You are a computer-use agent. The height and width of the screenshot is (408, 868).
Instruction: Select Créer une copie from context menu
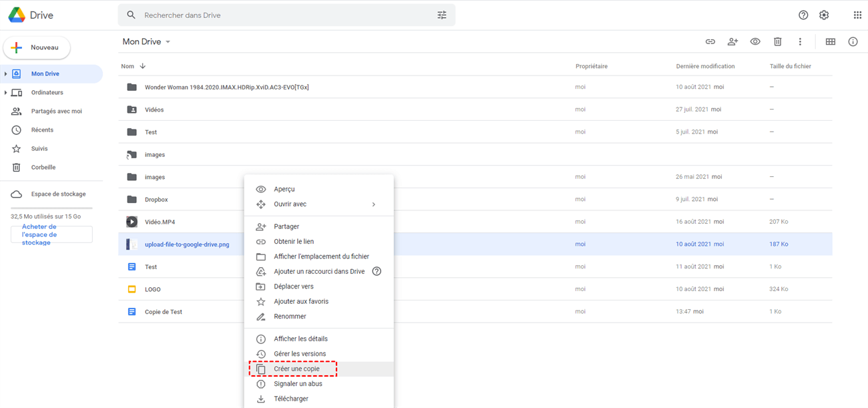point(296,369)
